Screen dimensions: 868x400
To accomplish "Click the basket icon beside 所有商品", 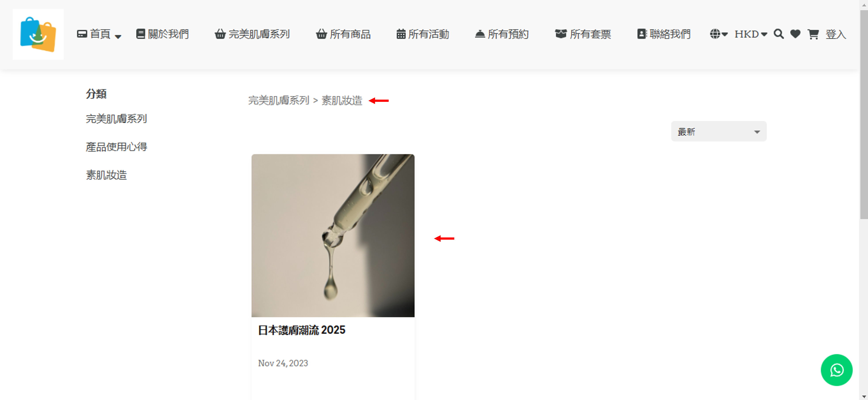I will pyautogui.click(x=321, y=34).
